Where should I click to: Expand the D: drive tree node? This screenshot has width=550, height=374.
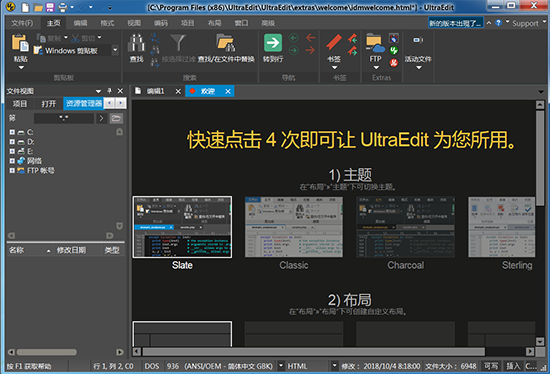(x=12, y=142)
